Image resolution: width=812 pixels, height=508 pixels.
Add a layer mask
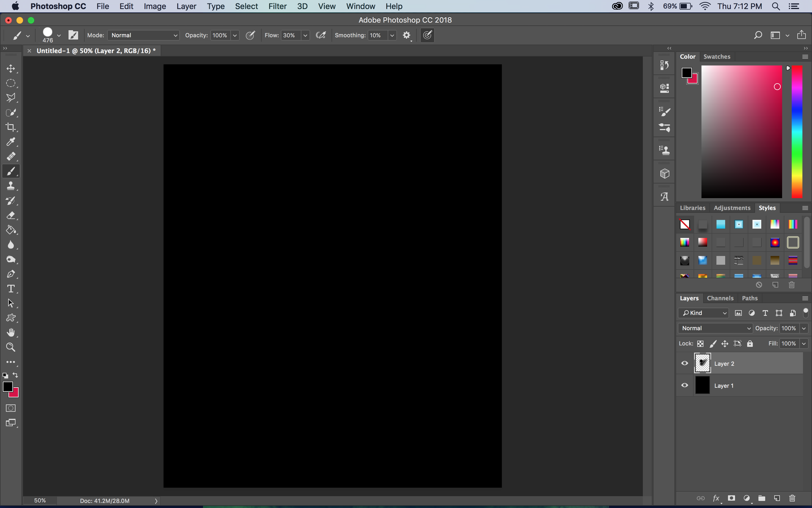pos(731,498)
